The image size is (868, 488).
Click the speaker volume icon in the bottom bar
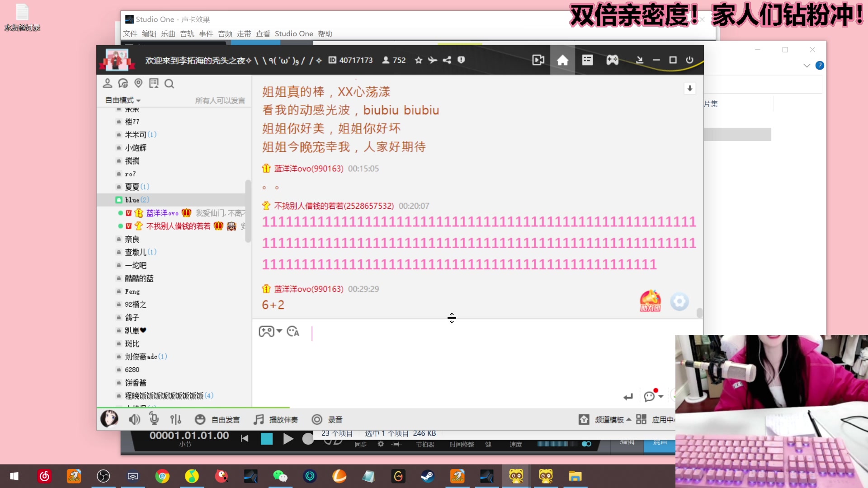pos(134,419)
